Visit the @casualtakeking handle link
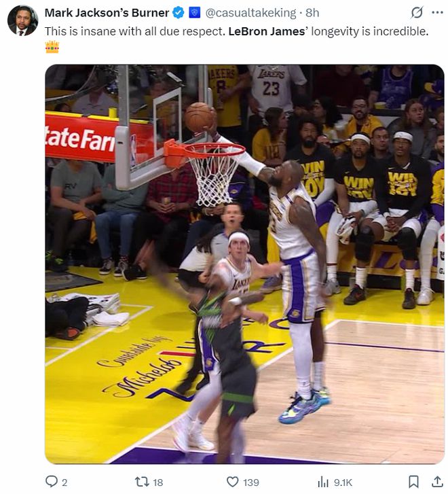This screenshot has width=448, height=494. tap(250, 13)
